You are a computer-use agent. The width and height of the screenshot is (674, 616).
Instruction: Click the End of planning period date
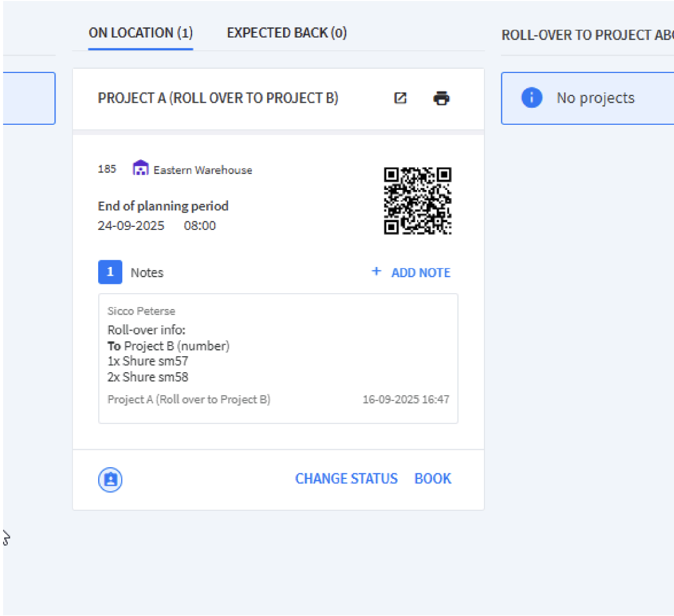pyautogui.click(x=131, y=225)
